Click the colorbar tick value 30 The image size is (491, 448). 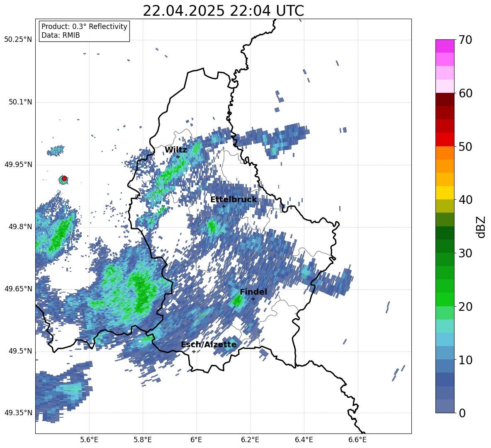pos(466,253)
